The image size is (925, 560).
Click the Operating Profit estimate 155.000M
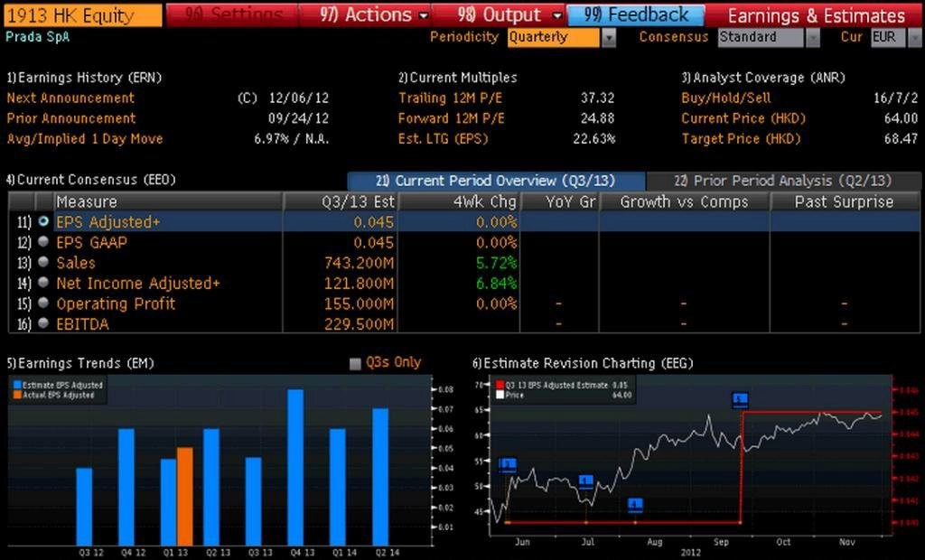pos(359,303)
